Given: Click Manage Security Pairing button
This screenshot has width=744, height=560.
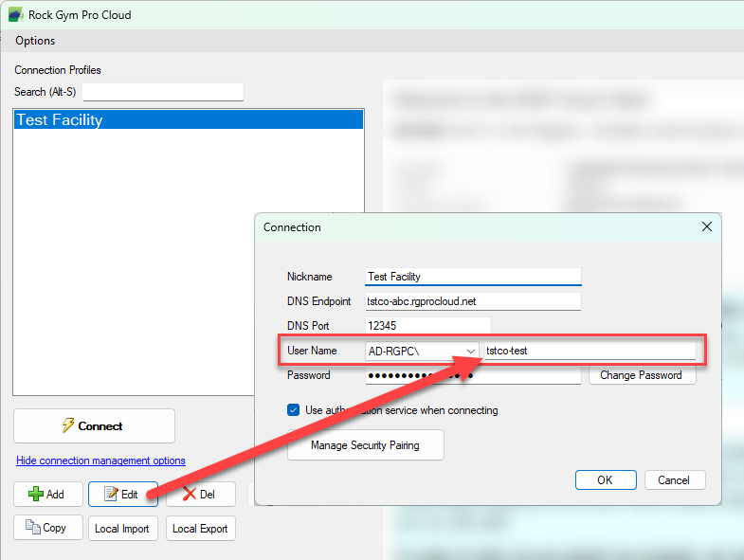Looking at the screenshot, I should pos(365,445).
